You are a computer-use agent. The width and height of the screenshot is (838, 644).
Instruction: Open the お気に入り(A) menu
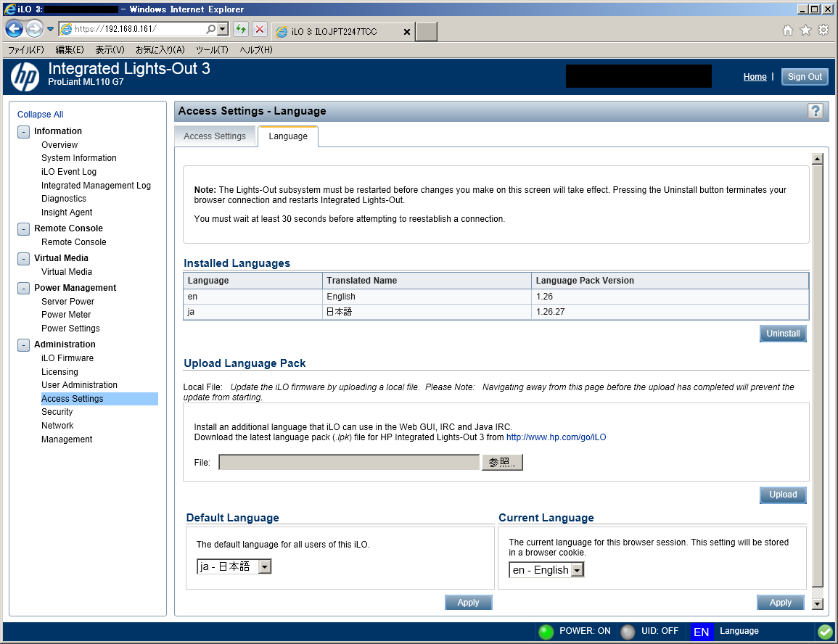click(x=160, y=49)
